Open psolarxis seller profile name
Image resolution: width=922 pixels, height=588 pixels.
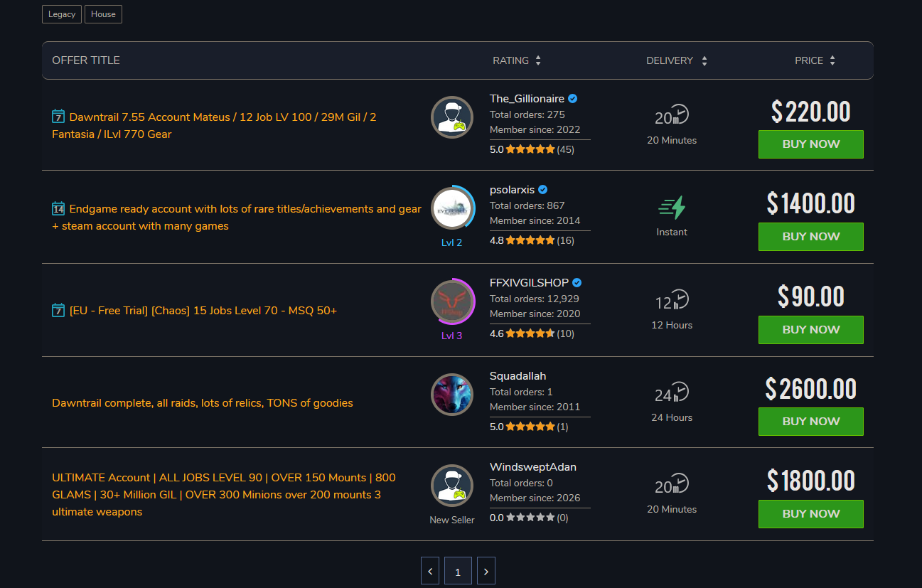point(512,190)
